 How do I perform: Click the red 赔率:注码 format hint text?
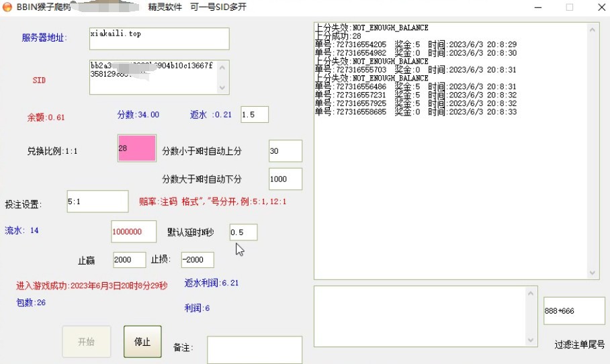[x=213, y=201]
